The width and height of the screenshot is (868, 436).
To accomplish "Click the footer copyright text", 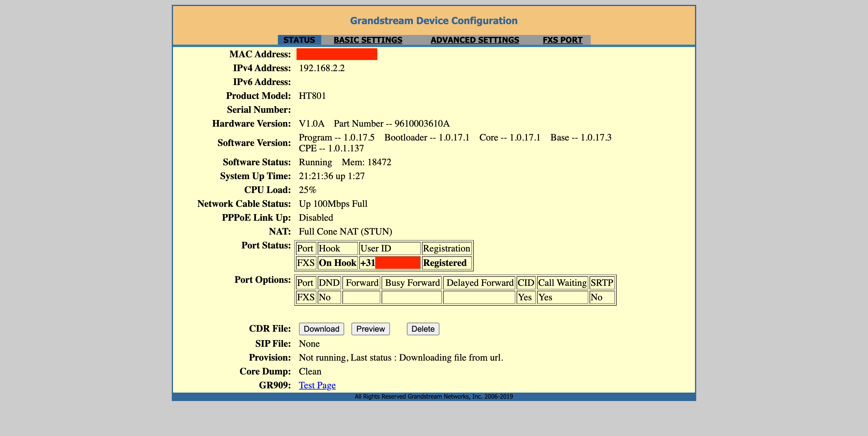I will click(433, 397).
